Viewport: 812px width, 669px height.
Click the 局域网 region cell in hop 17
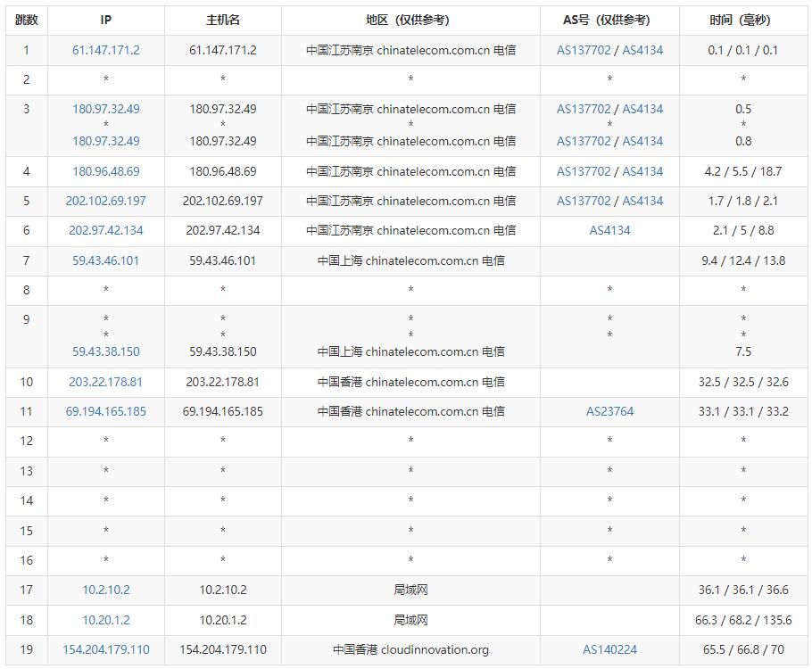410,590
